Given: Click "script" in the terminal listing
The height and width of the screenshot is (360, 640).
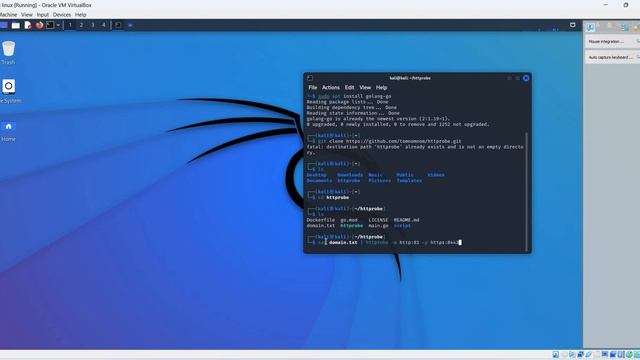Looking at the screenshot, I should pos(402,226).
